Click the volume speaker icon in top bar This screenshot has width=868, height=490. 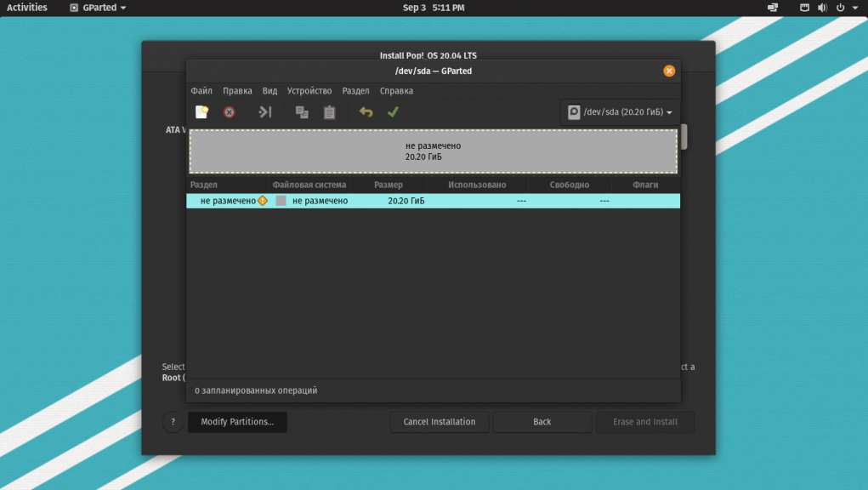click(x=822, y=8)
